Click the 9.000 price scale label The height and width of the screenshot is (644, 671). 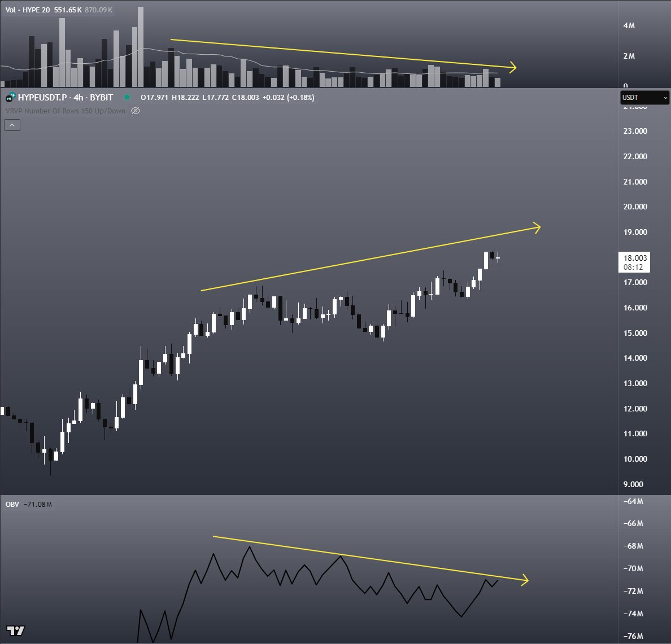[633, 484]
